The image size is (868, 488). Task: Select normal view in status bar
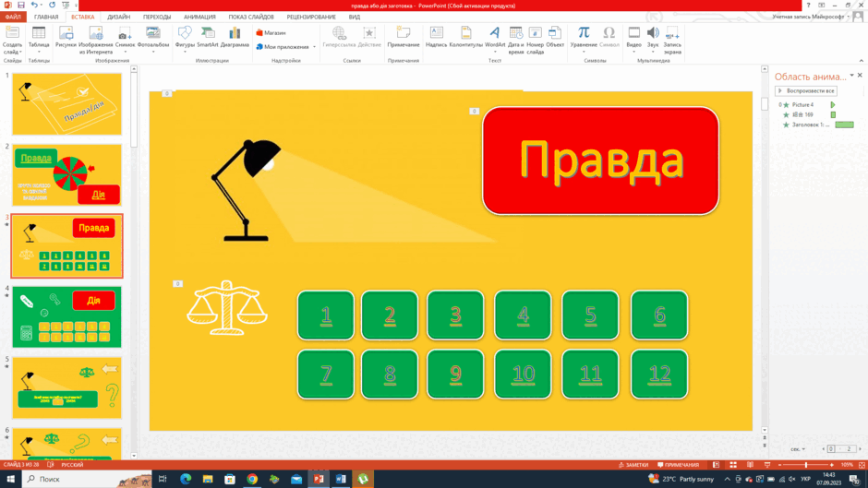[x=716, y=465]
